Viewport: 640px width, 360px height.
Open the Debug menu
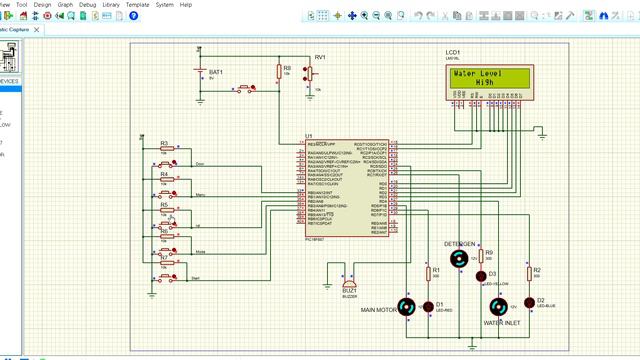[x=87, y=5]
